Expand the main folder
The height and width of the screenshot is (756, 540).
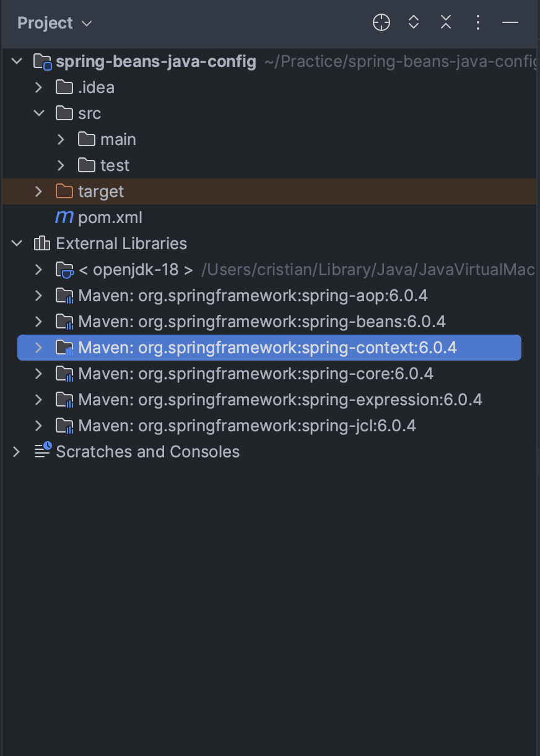(x=61, y=139)
